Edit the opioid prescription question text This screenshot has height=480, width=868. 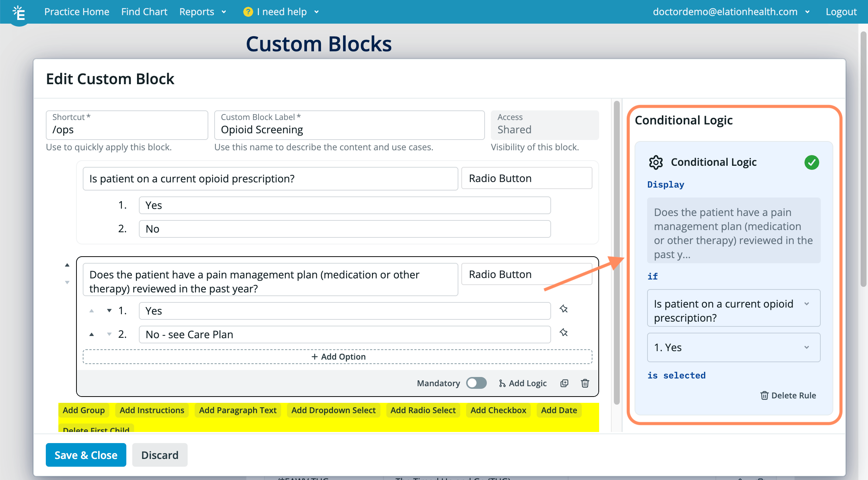[x=270, y=179]
